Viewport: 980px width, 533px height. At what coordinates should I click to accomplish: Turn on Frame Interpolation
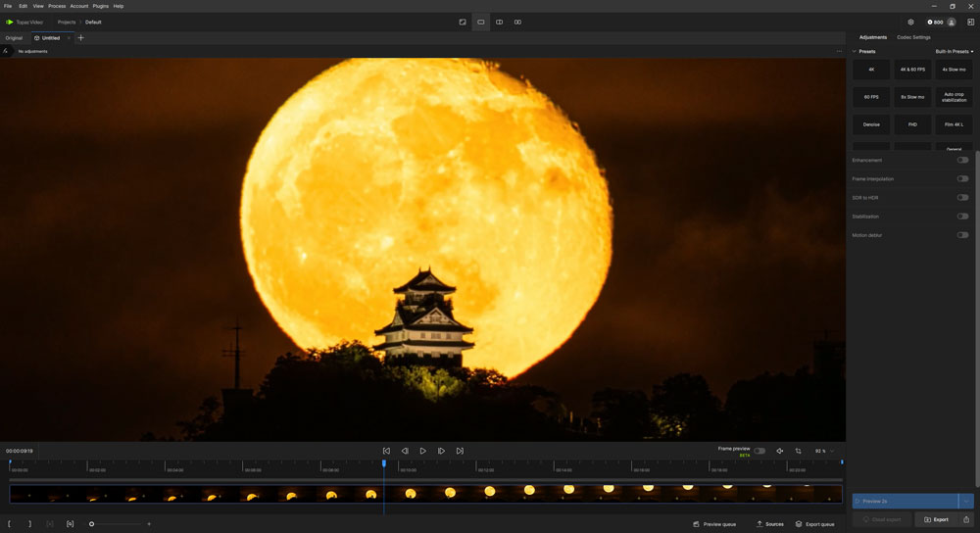tap(962, 178)
